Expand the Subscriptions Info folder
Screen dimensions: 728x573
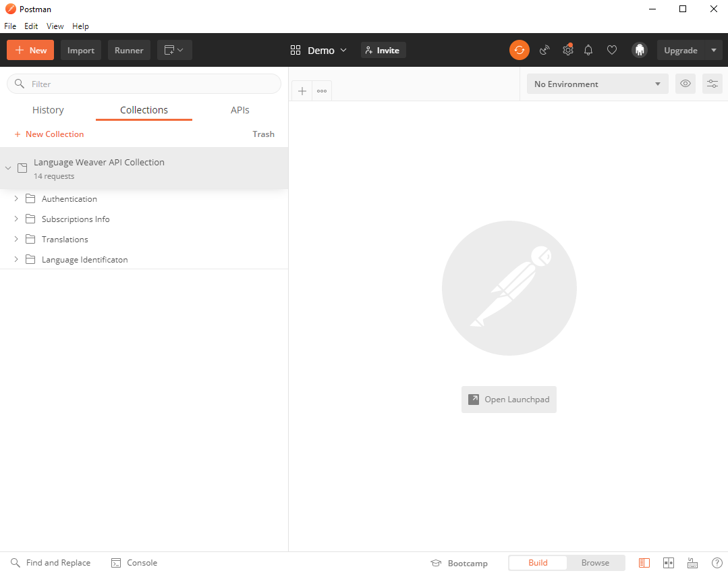16,219
